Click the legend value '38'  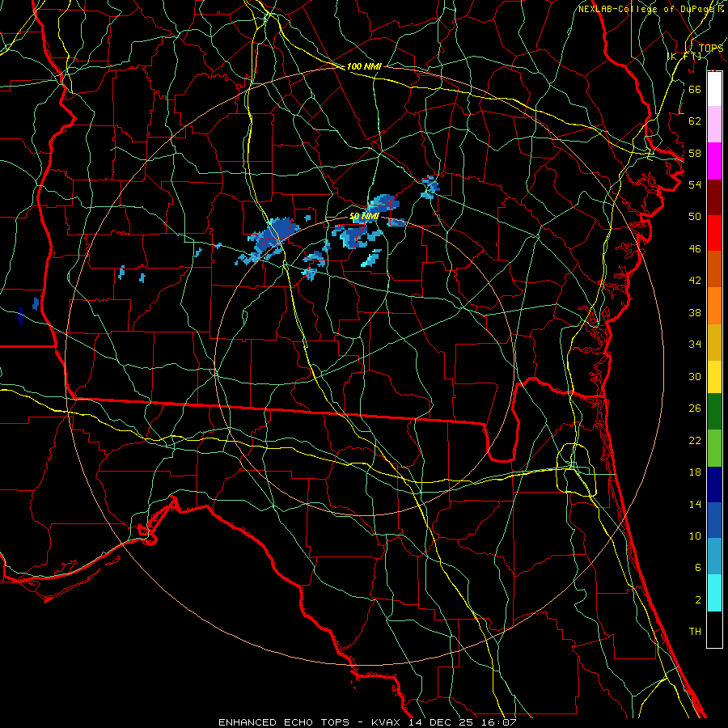(695, 312)
